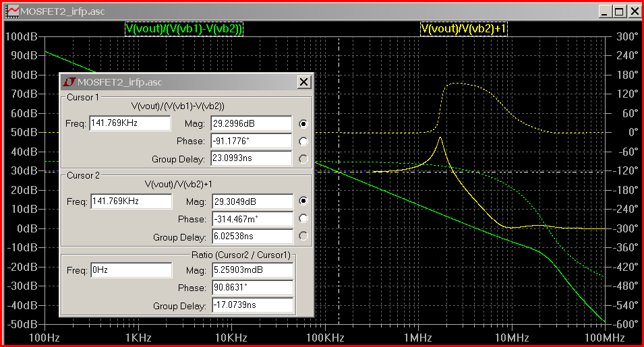
Task: Click green trace label V(vout)/(V(vb1)-V(vb2))
Action: (184, 29)
